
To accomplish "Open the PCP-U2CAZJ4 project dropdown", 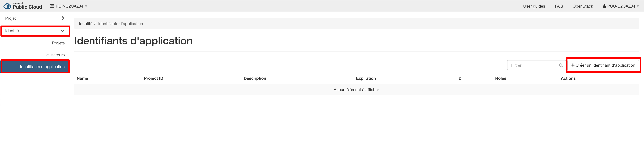I will tap(69, 6).
